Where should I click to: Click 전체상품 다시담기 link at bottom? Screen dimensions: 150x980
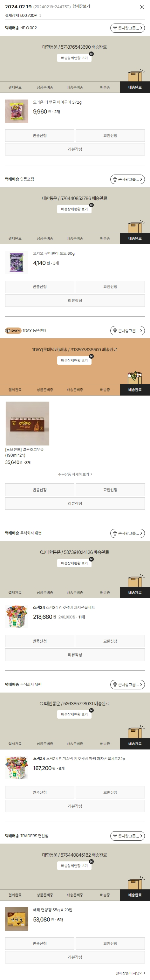pyautogui.click(x=131, y=973)
